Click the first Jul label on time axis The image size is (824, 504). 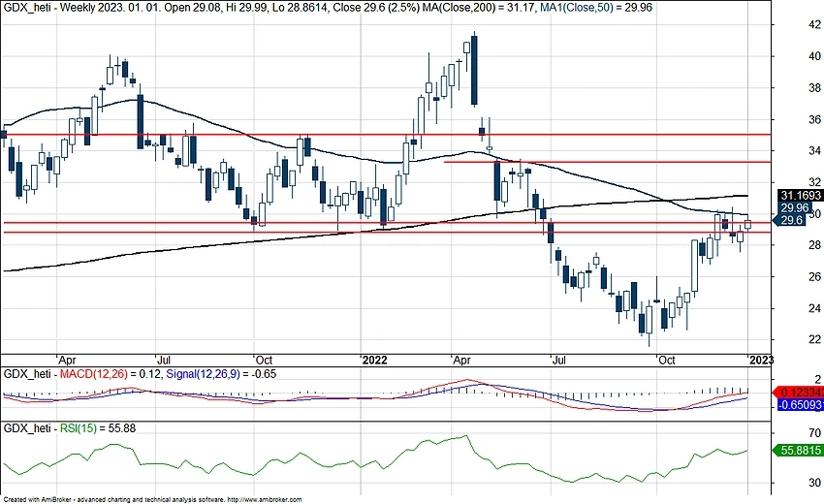tap(164, 360)
